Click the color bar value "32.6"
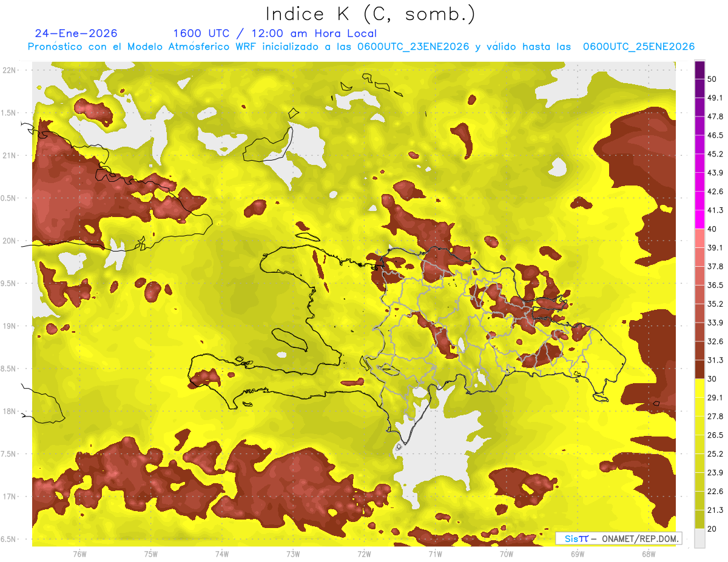Viewport: 728px width, 562px height. tap(715, 341)
